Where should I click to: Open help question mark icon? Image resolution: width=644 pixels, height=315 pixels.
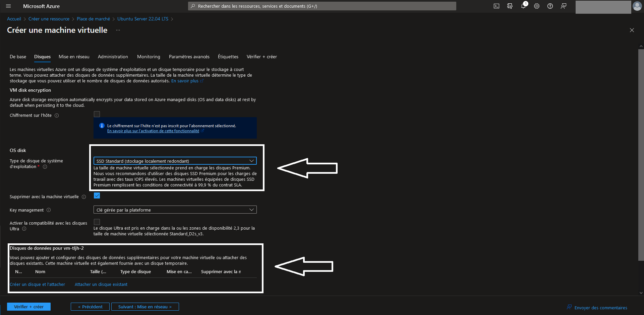(x=550, y=6)
